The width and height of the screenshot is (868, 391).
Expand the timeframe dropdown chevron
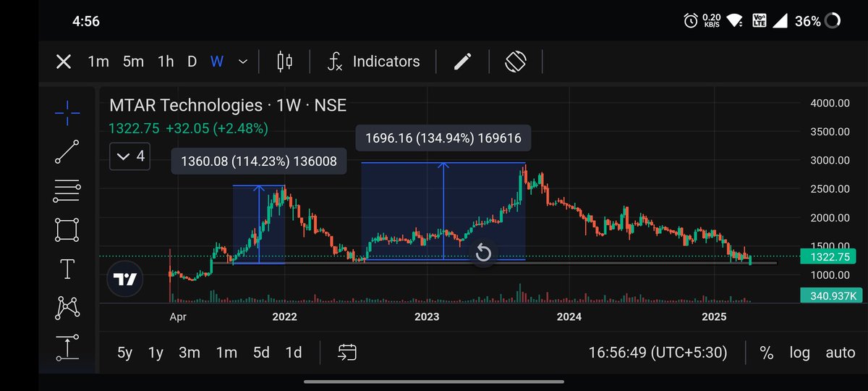tap(243, 62)
